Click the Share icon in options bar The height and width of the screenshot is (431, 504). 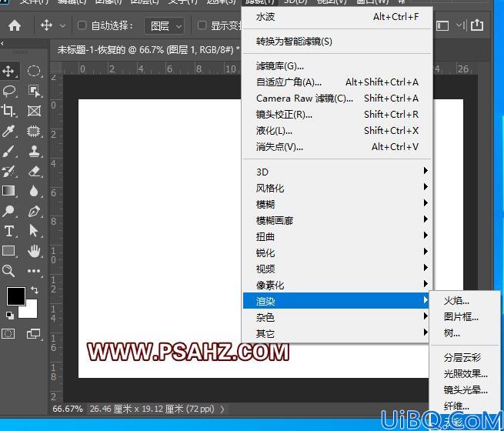477,25
